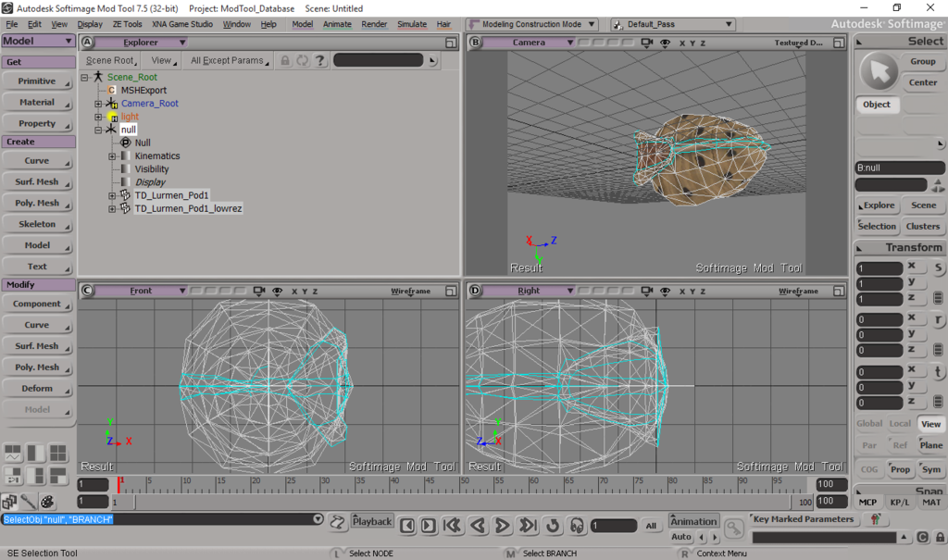Toggle eye icon in Camera viewport
The width and height of the screenshot is (948, 560).
coord(665,43)
